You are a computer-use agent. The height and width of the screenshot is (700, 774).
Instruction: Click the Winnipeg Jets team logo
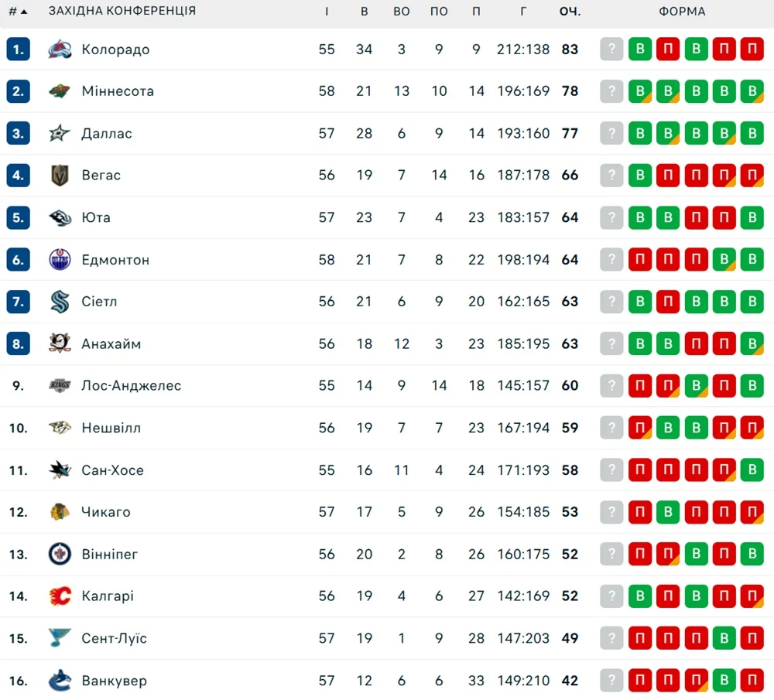pos(60,554)
